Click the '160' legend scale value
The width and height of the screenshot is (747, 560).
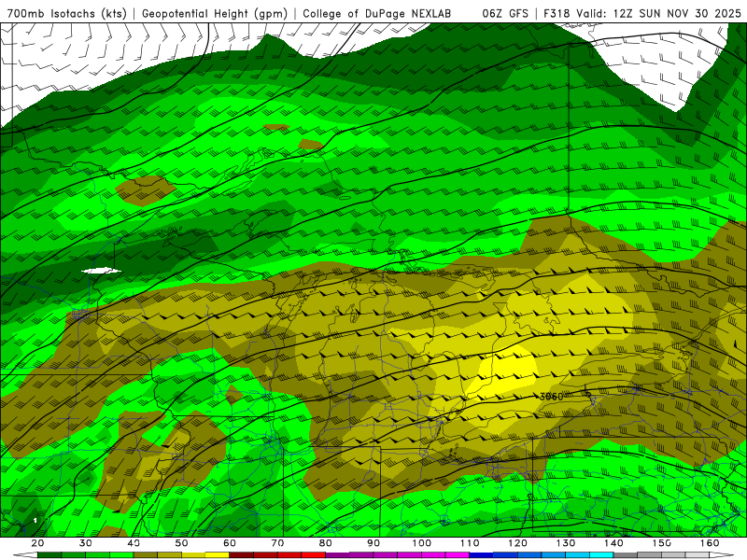point(710,543)
